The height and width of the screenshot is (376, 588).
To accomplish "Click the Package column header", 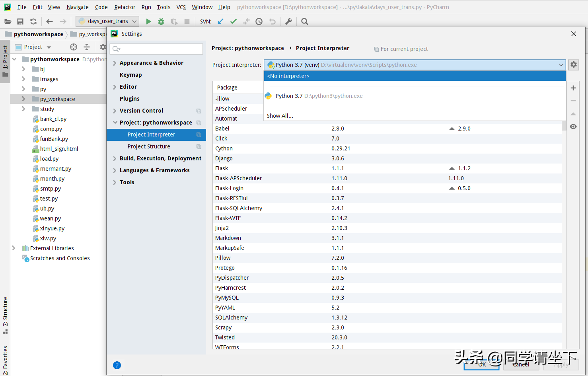I will tap(227, 88).
